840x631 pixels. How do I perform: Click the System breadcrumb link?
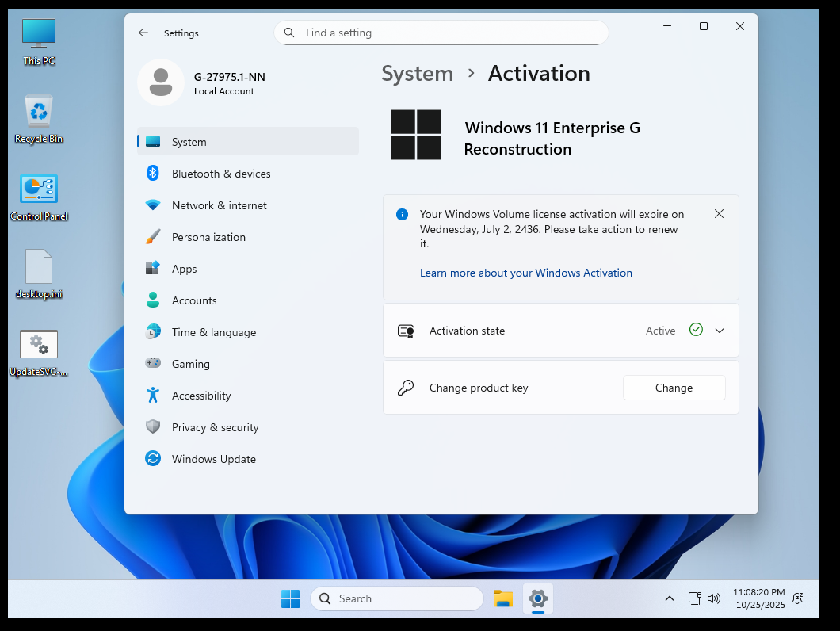(418, 74)
